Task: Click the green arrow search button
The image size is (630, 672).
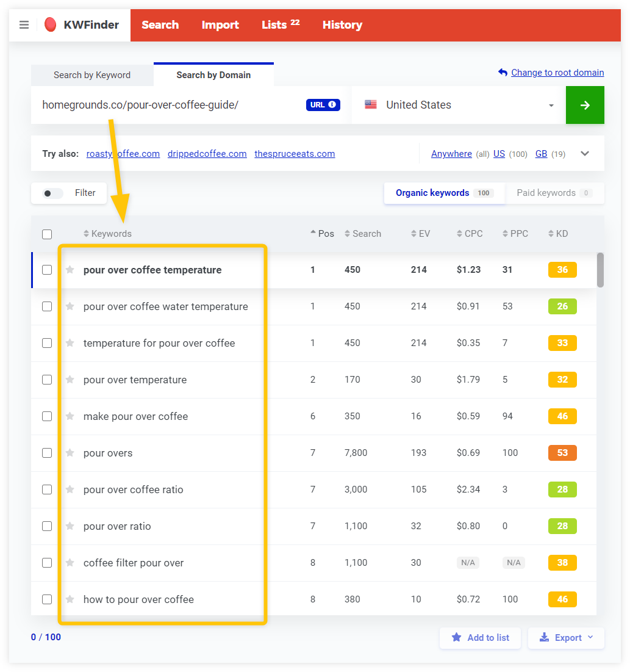Action: tap(584, 105)
